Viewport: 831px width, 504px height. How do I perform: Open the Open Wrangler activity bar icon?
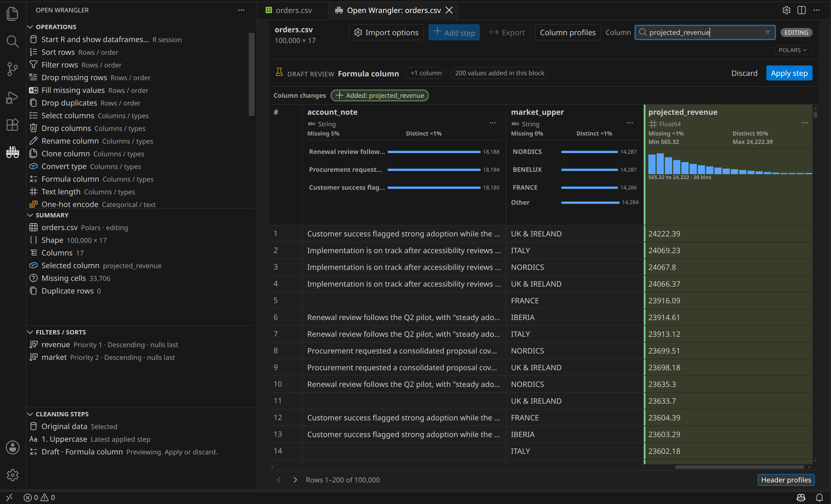pyautogui.click(x=12, y=152)
